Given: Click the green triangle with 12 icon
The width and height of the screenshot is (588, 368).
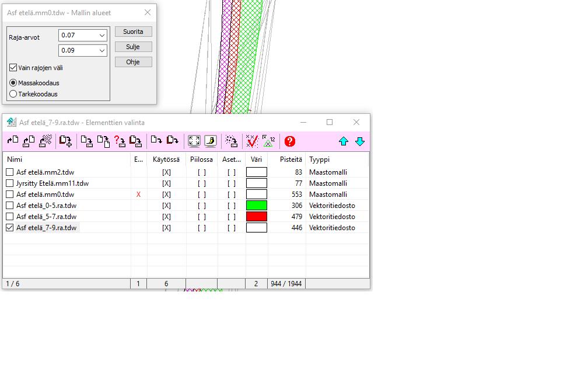Looking at the screenshot, I should (268, 141).
